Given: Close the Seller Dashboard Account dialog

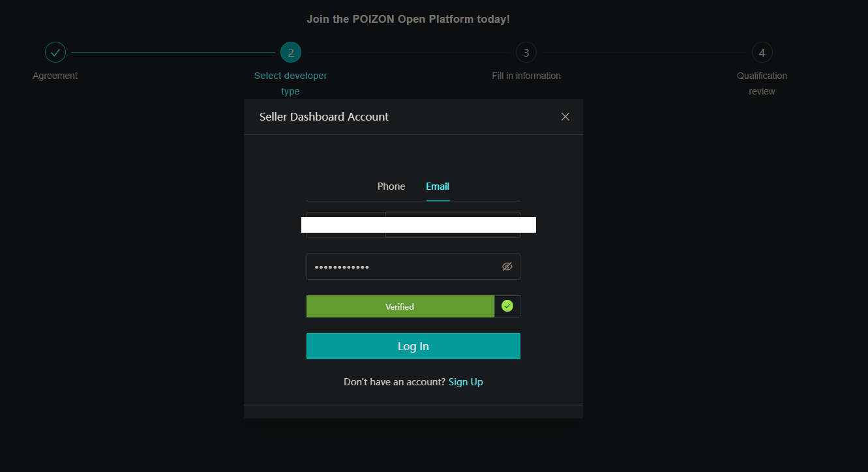Looking at the screenshot, I should tap(565, 117).
